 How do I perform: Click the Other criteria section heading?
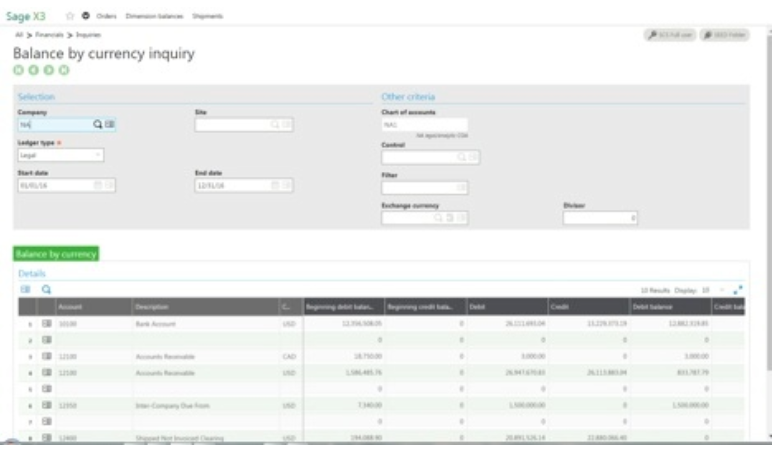(408, 96)
